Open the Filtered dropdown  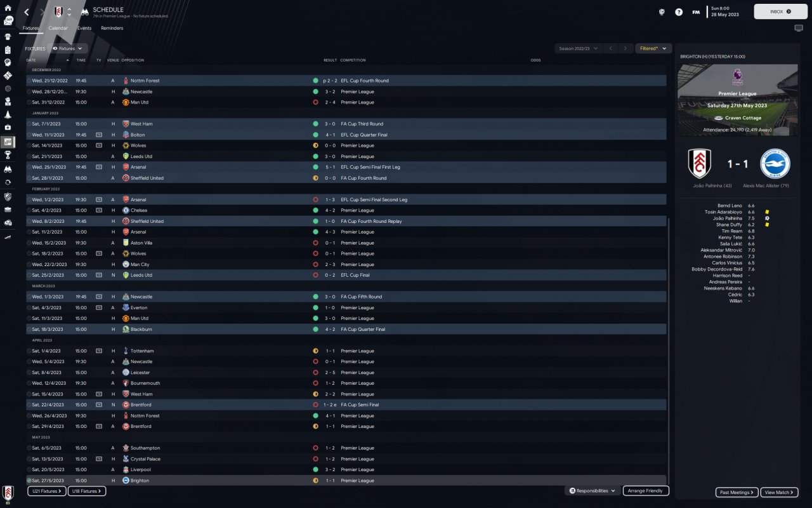(x=653, y=48)
